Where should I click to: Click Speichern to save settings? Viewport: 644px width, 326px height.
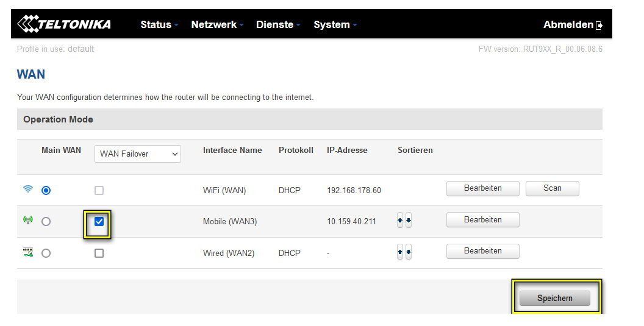pos(554,298)
